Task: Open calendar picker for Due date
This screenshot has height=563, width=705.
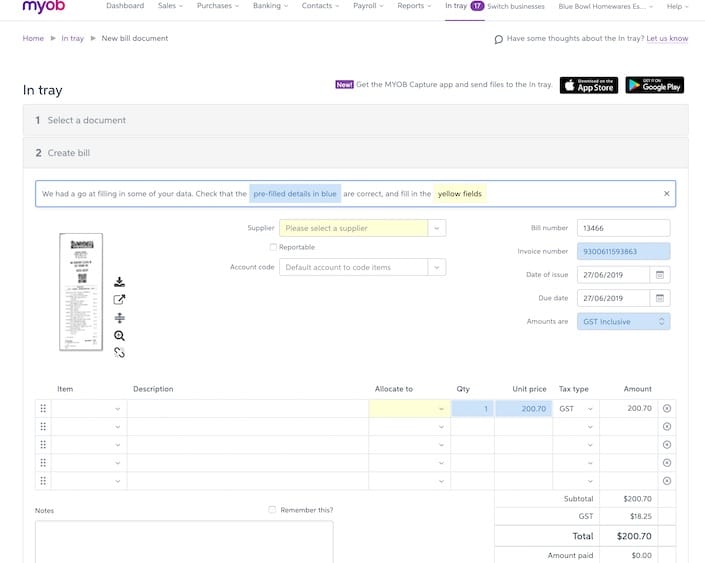Action: [x=659, y=298]
